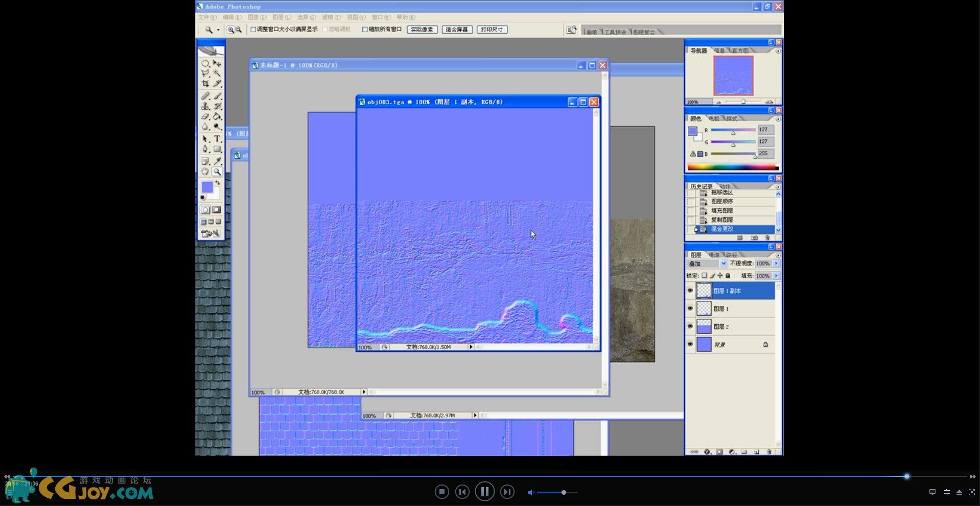The height and width of the screenshot is (506, 980).
Task: Select the Brush tool
Action: [x=217, y=96]
